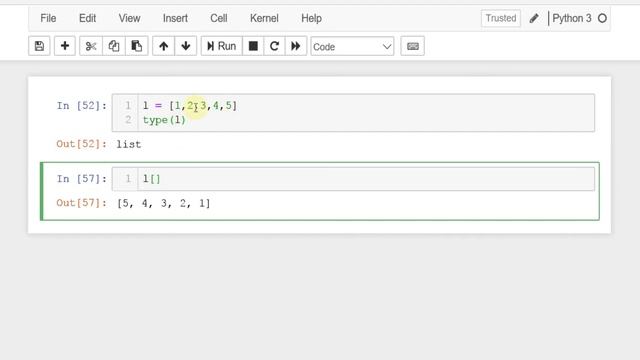The width and height of the screenshot is (640, 360).
Task: Copy selected cells icon
Action: point(113,46)
